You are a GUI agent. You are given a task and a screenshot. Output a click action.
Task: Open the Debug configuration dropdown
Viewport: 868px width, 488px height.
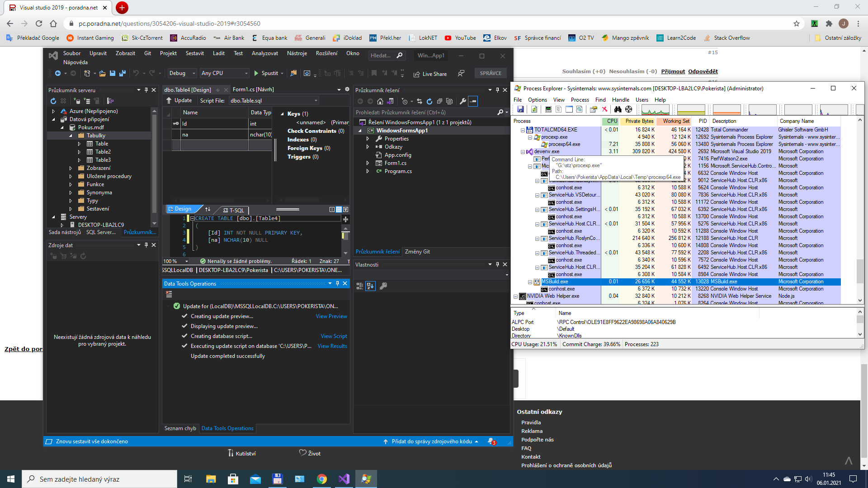pos(193,73)
